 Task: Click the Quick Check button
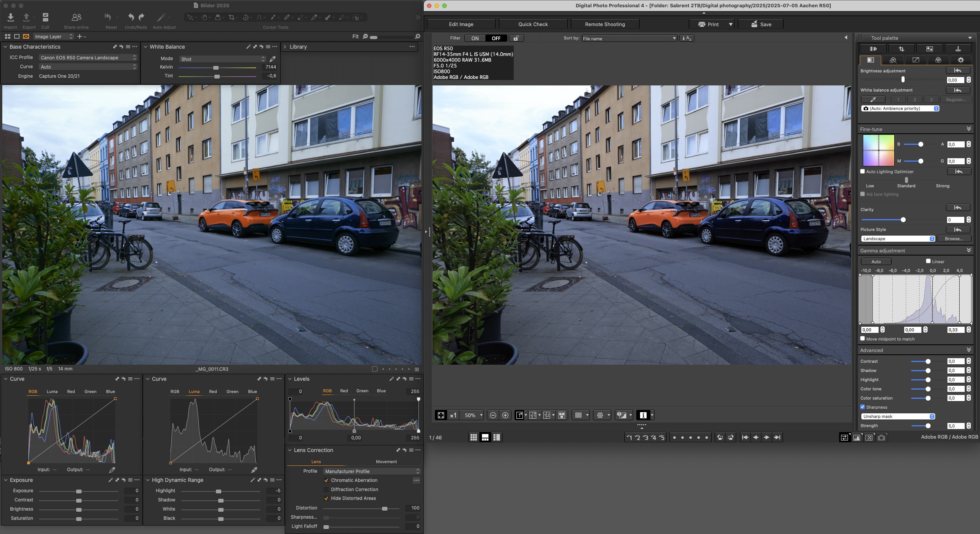click(533, 24)
